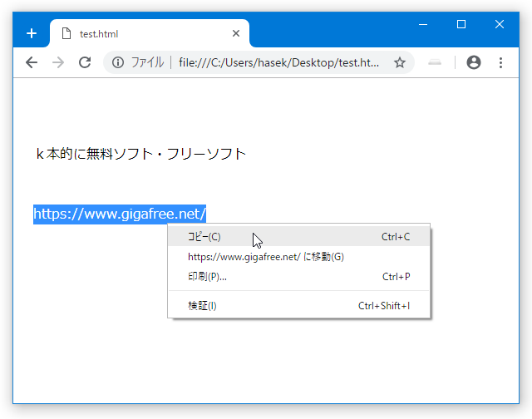This screenshot has height=419, width=532.
Task: Click the highlighted https://www.gigafree.net/ text
Action: coord(120,214)
